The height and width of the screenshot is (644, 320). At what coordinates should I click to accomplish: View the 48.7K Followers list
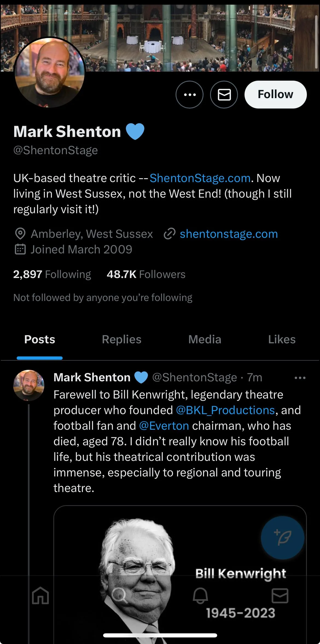click(x=146, y=274)
